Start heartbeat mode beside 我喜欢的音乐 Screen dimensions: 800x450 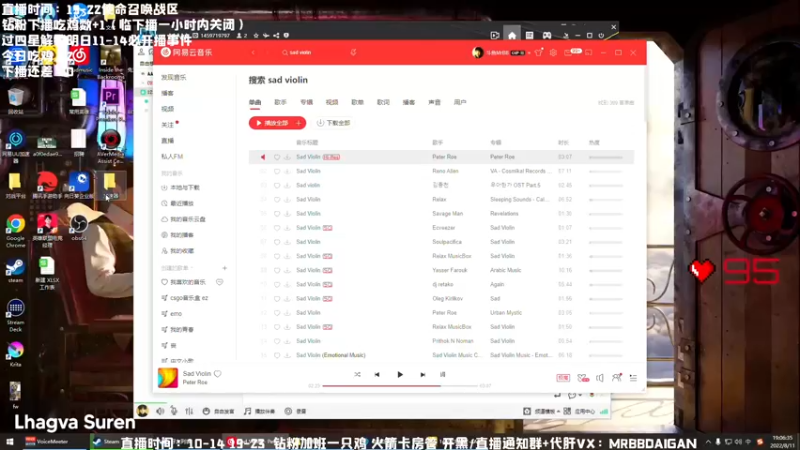click(x=219, y=282)
